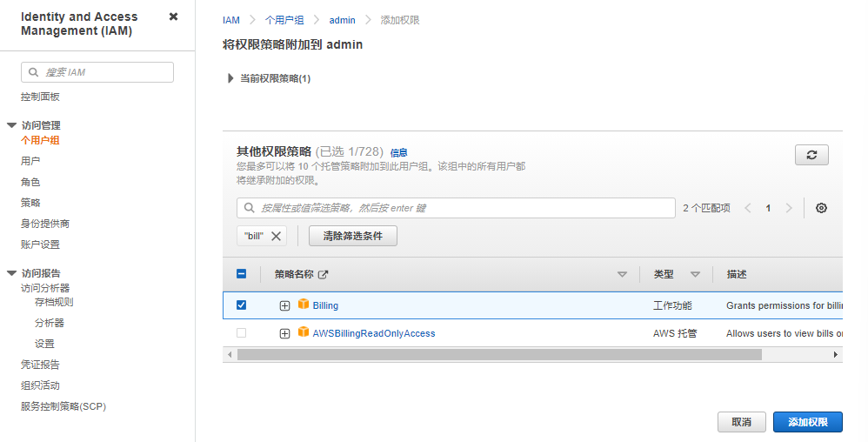
Task: Open the 用户 page in sidebar
Action: [x=30, y=161]
